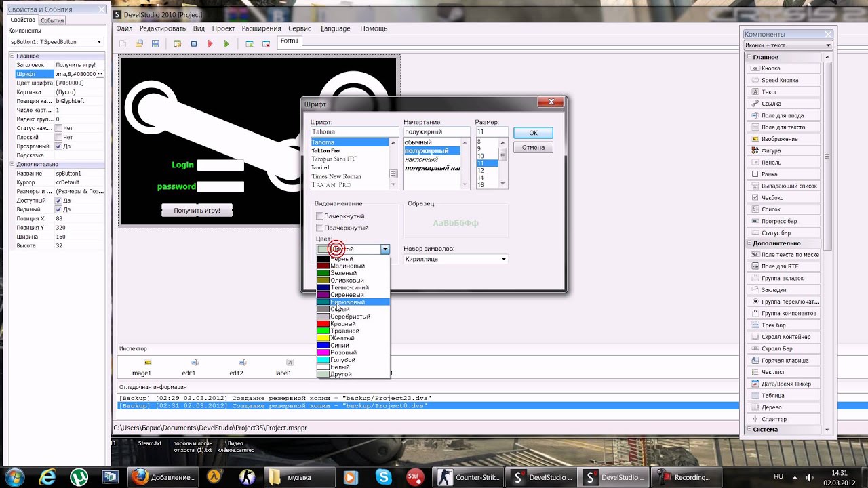Screen dimensions: 868x488
Task: Open the Windows Start menu
Action: tap(15, 476)
